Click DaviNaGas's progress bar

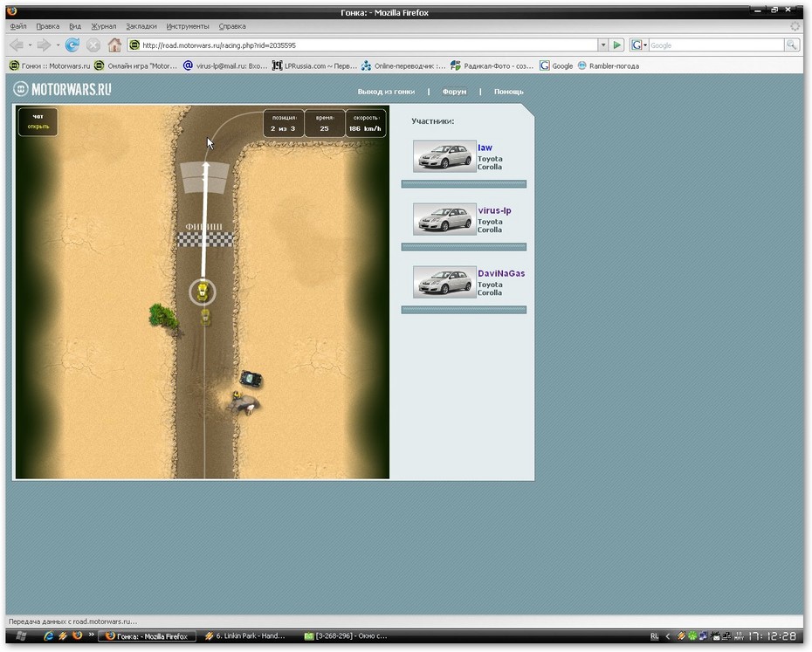pos(464,310)
